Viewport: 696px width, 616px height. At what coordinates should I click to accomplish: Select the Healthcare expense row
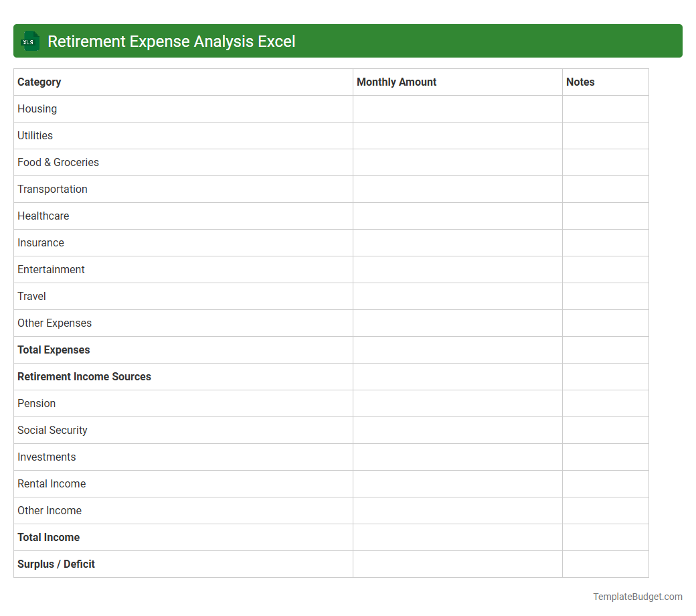tap(43, 216)
